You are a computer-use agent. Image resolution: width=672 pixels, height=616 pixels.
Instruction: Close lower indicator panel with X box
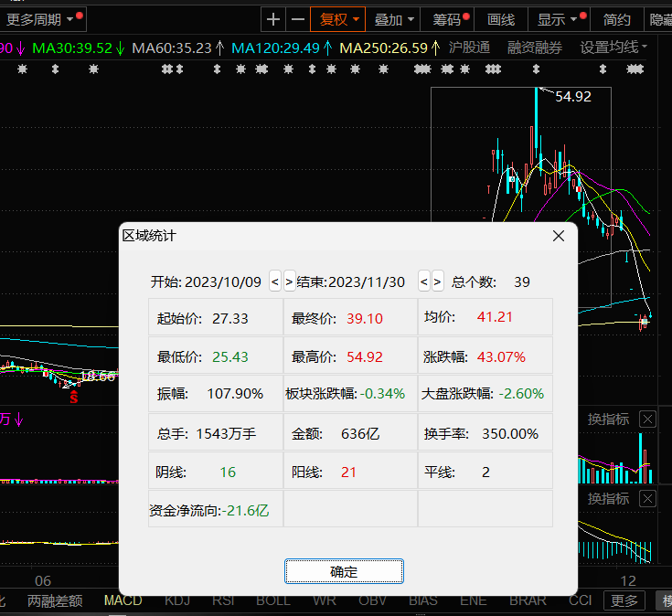pos(647,499)
